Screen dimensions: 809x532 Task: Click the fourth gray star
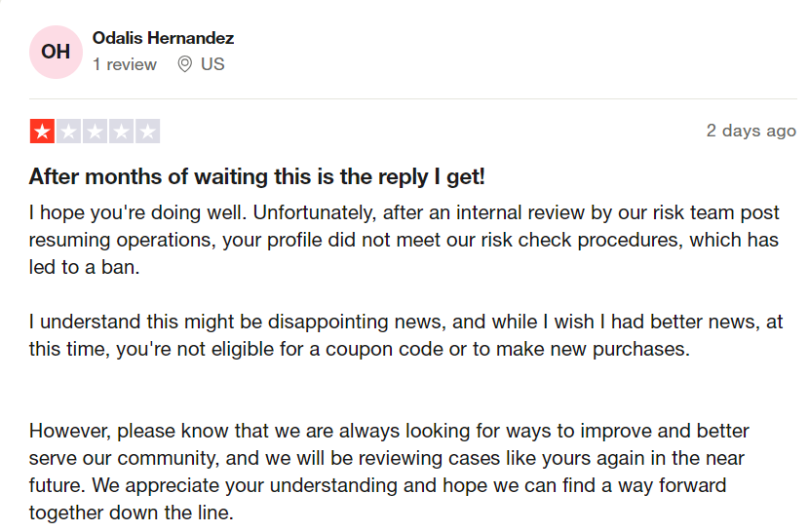(x=121, y=132)
